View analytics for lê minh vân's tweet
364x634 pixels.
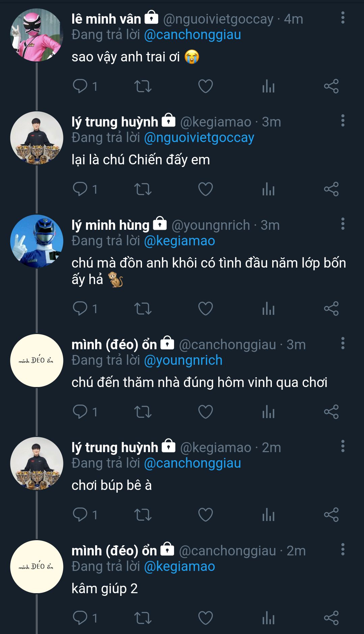[269, 86]
